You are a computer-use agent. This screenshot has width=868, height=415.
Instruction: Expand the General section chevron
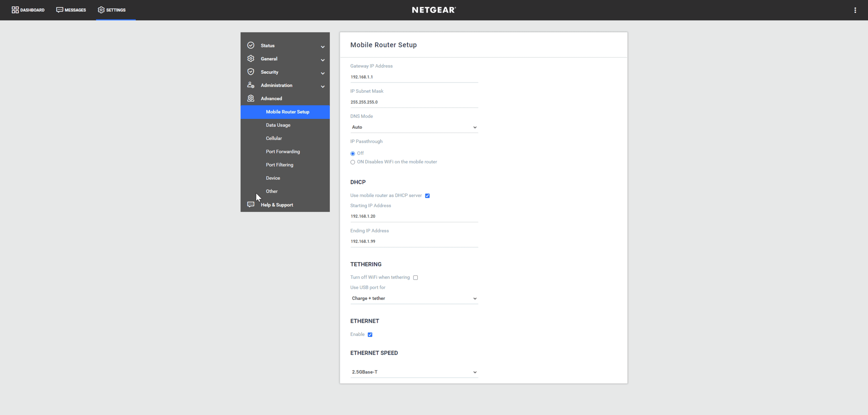tap(323, 60)
